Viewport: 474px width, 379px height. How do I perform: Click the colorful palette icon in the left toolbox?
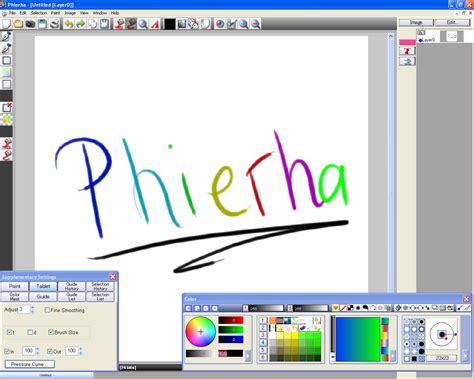(x=6, y=119)
